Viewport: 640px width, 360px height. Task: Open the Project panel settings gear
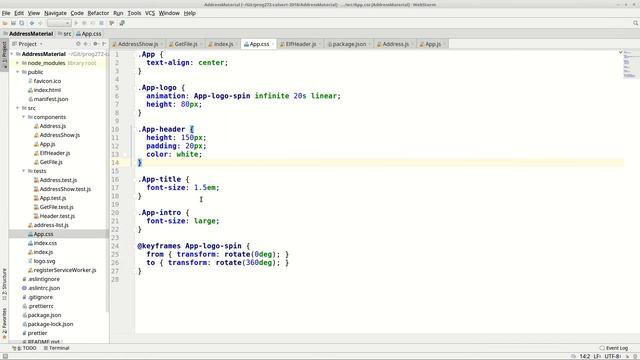click(96, 44)
